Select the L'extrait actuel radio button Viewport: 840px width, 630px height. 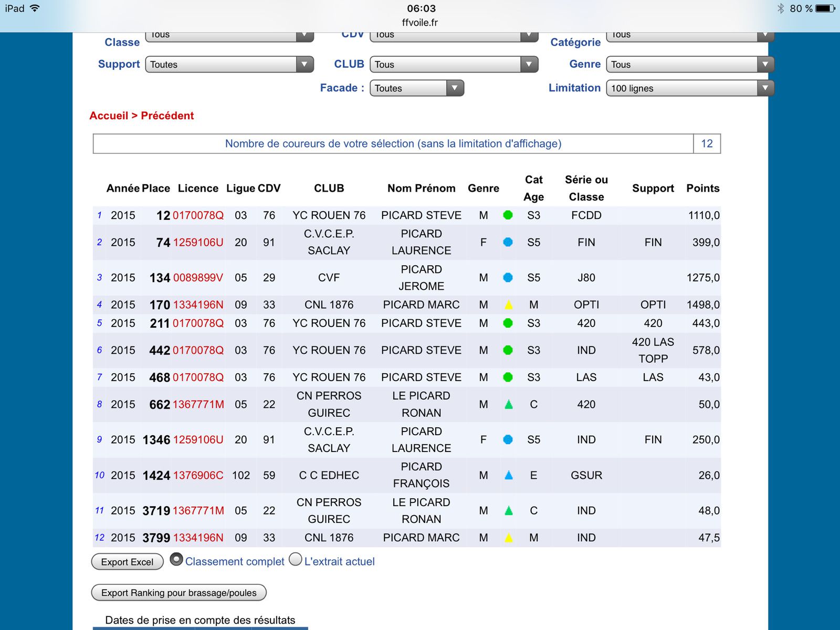pos(296,560)
